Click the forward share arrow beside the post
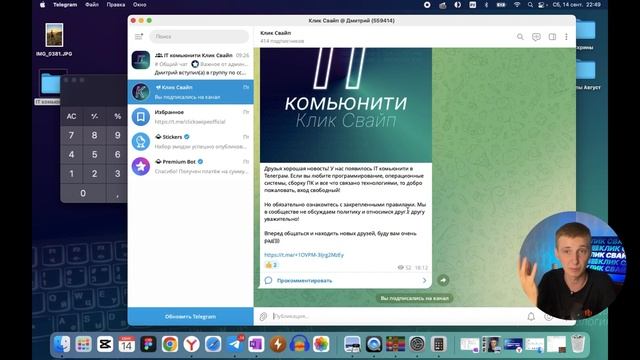The width and height of the screenshot is (640, 360). [x=443, y=280]
